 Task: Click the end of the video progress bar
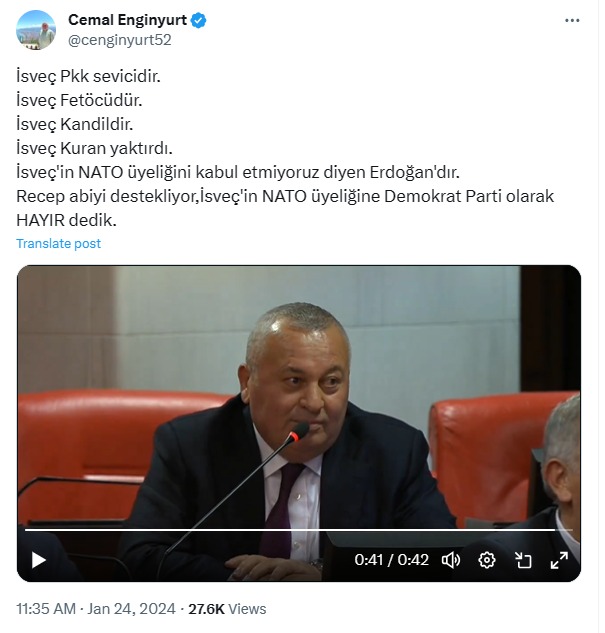pyautogui.click(x=570, y=529)
